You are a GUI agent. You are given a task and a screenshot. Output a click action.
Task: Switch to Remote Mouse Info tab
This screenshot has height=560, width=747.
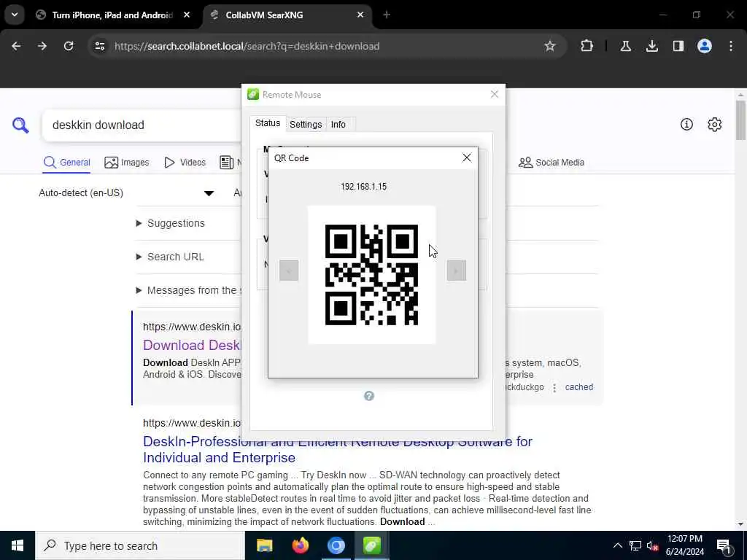[x=338, y=124]
